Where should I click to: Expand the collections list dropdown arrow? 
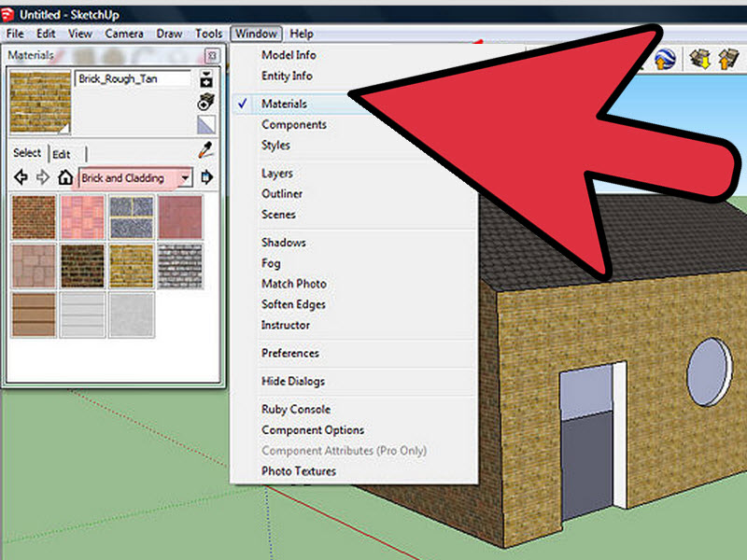click(185, 177)
